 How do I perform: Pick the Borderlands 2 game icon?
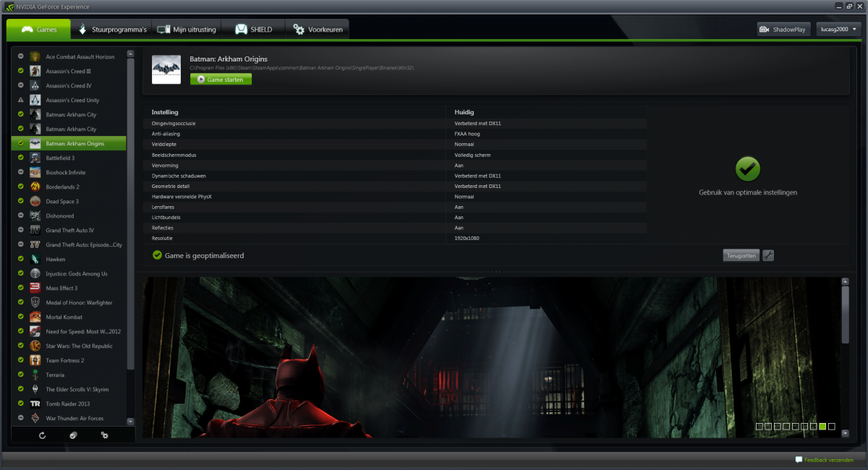tap(35, 187)
